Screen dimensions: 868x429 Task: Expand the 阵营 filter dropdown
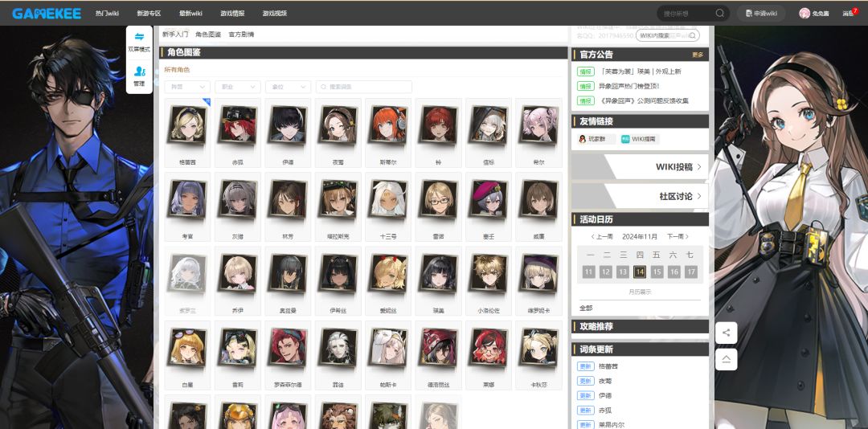[x=187, y=87]
